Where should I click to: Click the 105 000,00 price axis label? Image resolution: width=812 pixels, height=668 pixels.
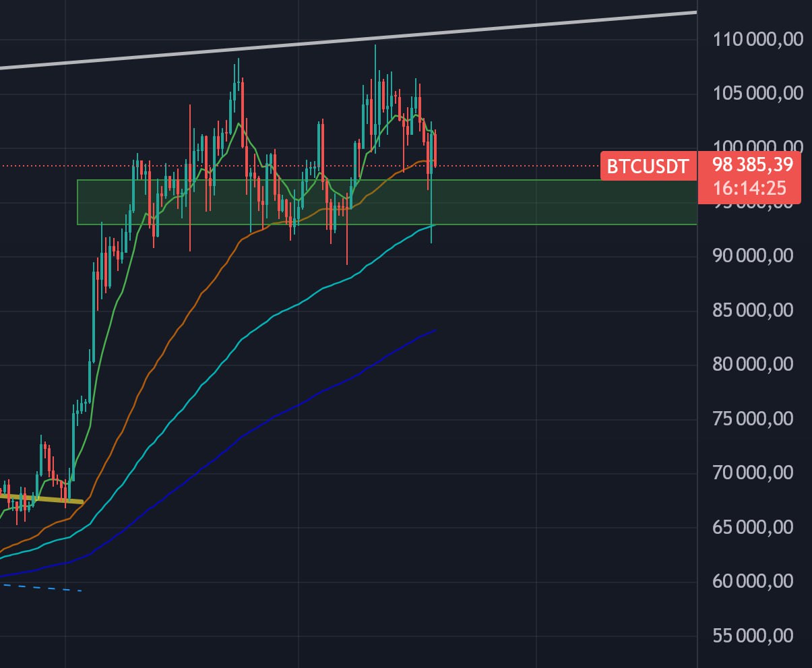757,93
